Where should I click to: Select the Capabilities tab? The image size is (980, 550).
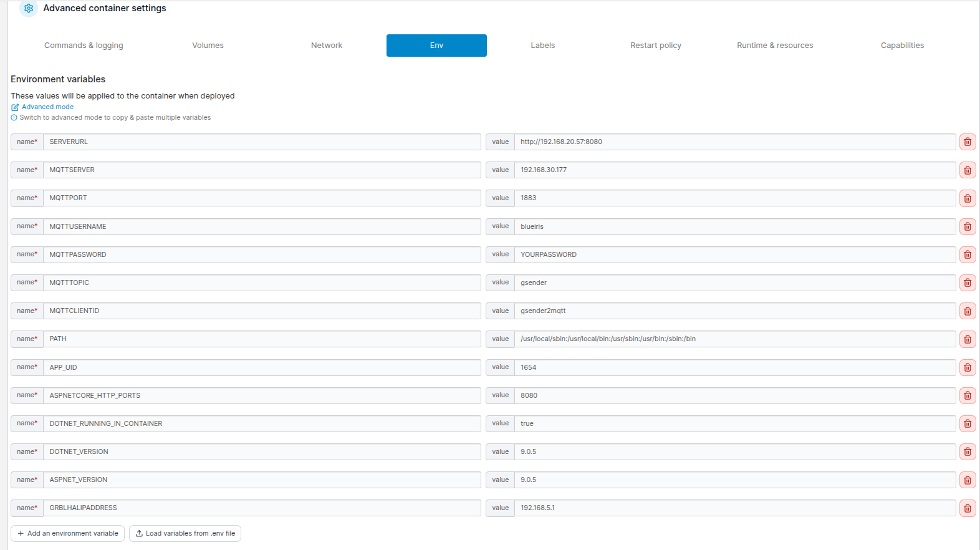901,46
